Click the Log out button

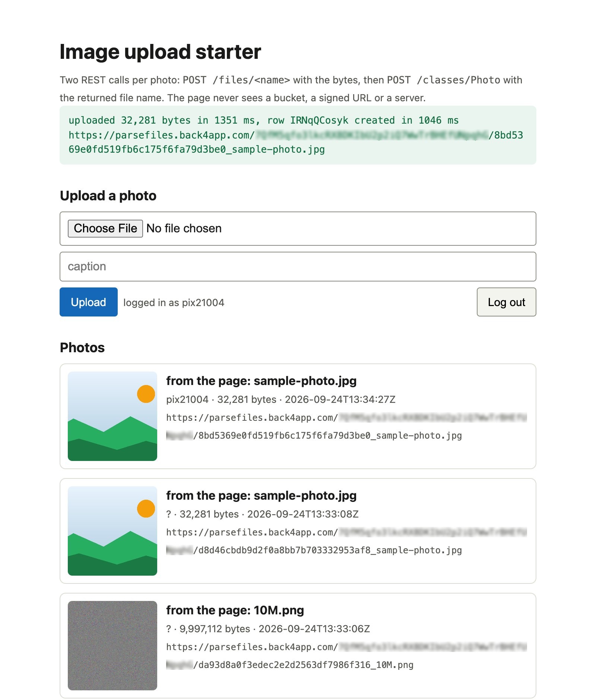point(506,302)
